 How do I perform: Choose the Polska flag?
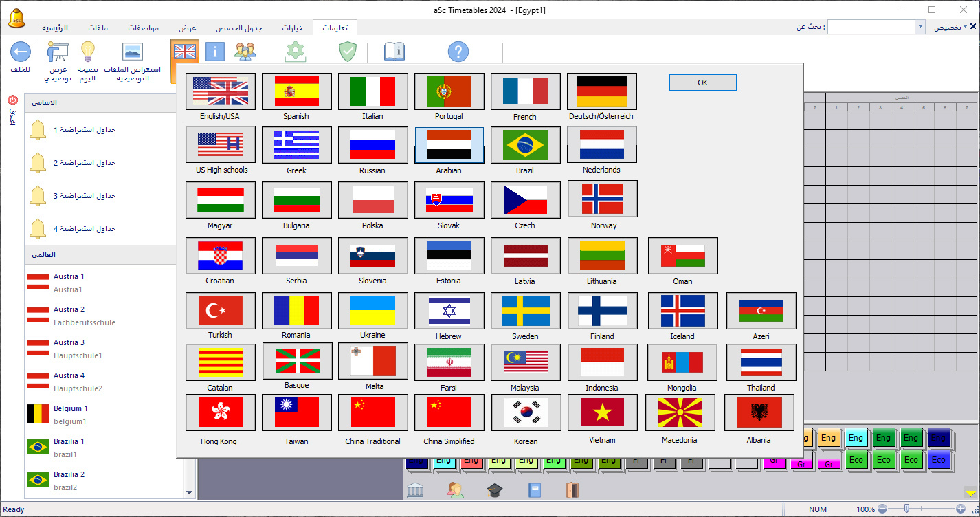pos(373,199)
